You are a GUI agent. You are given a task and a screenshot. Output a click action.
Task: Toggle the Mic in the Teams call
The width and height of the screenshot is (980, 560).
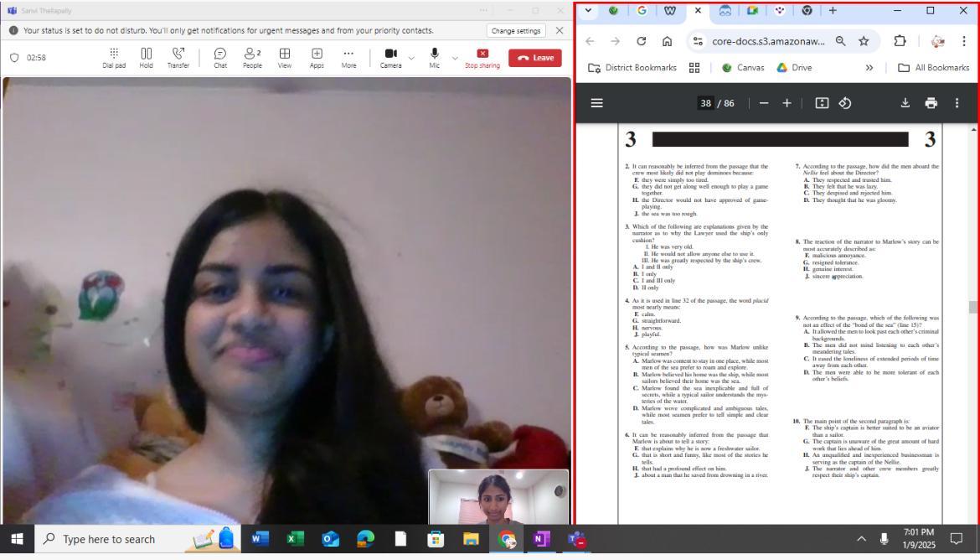coord(435,58)
